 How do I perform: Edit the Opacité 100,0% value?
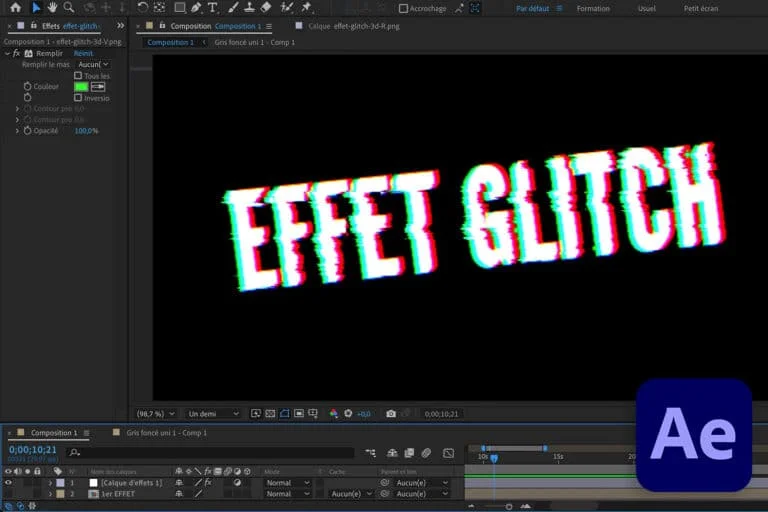point(86,131)
